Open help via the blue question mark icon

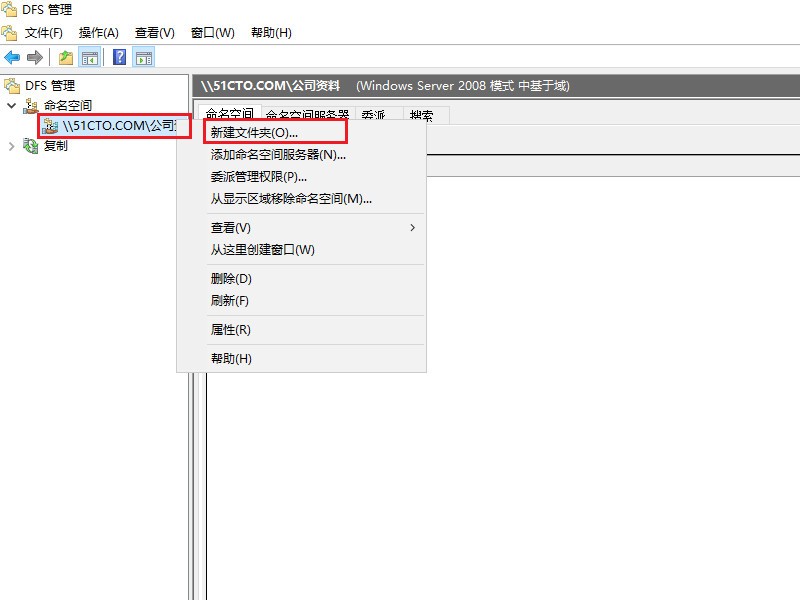(120, 57)
